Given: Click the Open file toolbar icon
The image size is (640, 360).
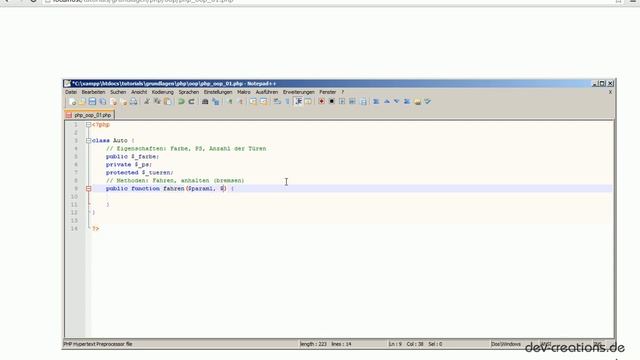Looking at the screenshot, I should [x=82, y=102].
